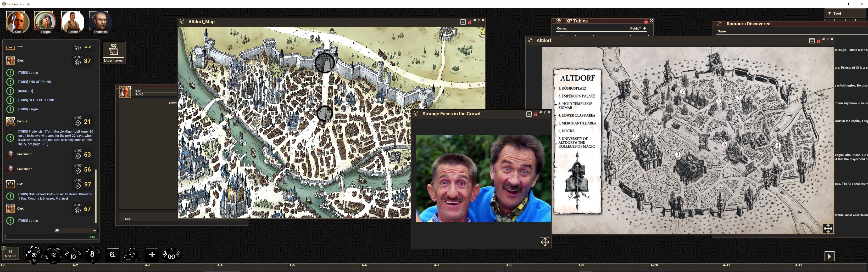The width and height of the screenshot is (868, 272).
Task: Click the '[TURN] START OF ROUND' entry
Action: pos(36,100)
